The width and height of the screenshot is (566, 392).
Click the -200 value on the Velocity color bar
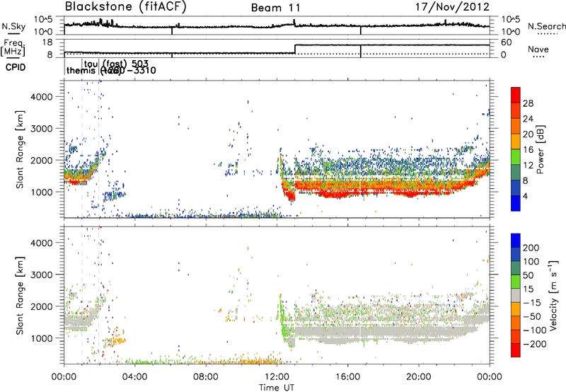click(535, 344)
